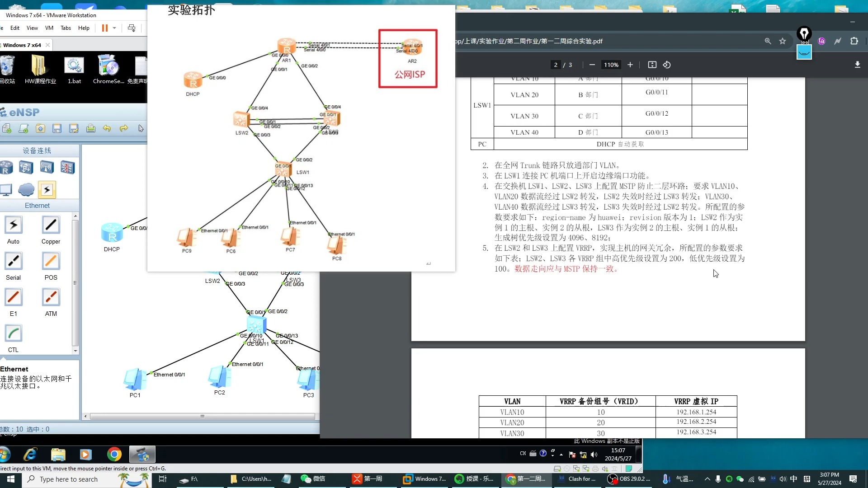Show hidden host system tray icons

click(x=707, y=479)
